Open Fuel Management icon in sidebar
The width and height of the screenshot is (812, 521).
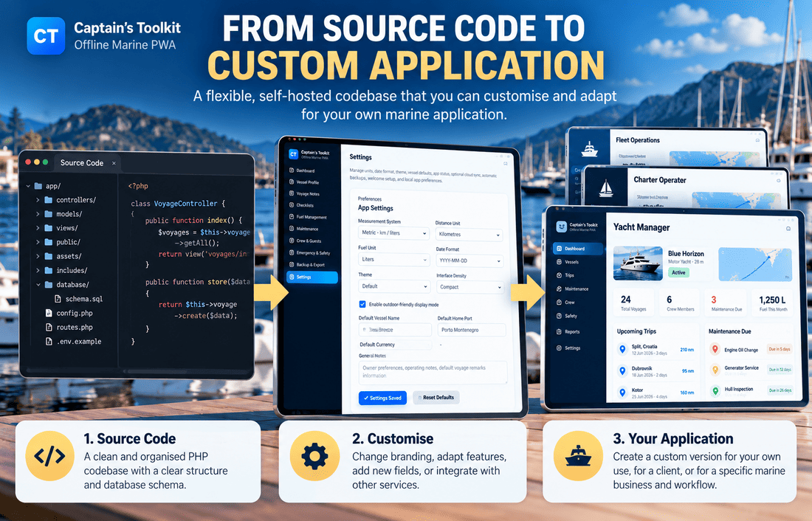[292, 217]
